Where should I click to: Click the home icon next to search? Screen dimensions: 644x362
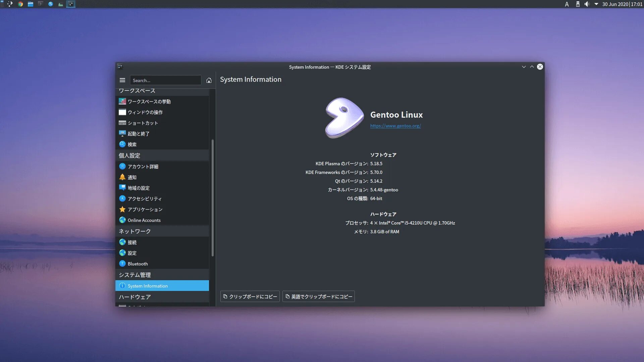coord(209,80)
